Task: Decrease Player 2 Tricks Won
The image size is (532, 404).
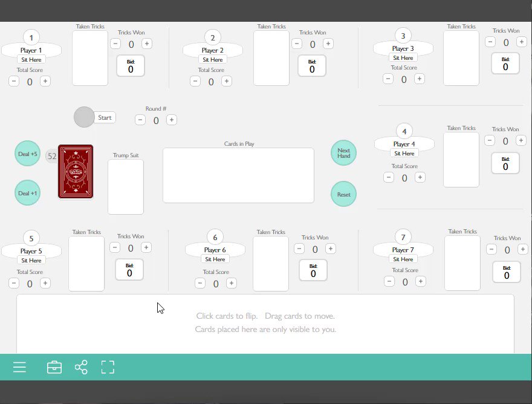Action: pyautogui.click(x=297, y=44)
